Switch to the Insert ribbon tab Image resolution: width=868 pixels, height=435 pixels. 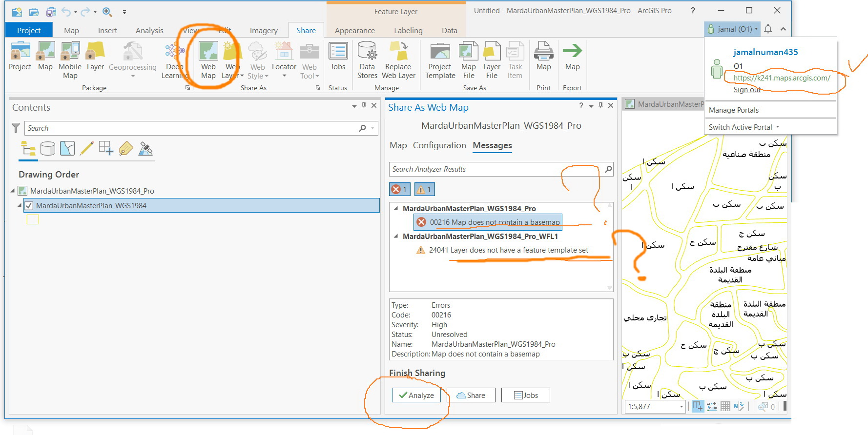(x=107, y=30)
